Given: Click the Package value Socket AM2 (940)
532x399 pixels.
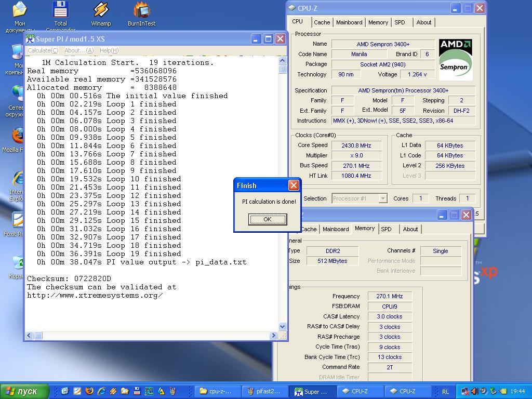Looking at the screenshot, I should click(383, 64).
